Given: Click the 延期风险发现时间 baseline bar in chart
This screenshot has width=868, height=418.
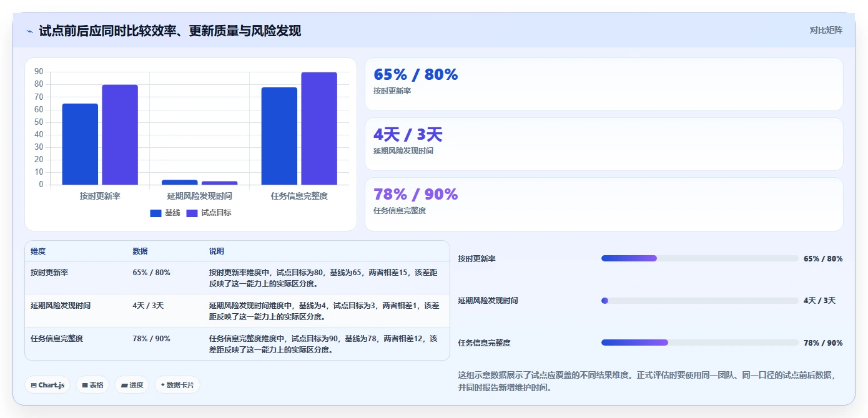Looking at the screenshot, I should click(180, 182).
